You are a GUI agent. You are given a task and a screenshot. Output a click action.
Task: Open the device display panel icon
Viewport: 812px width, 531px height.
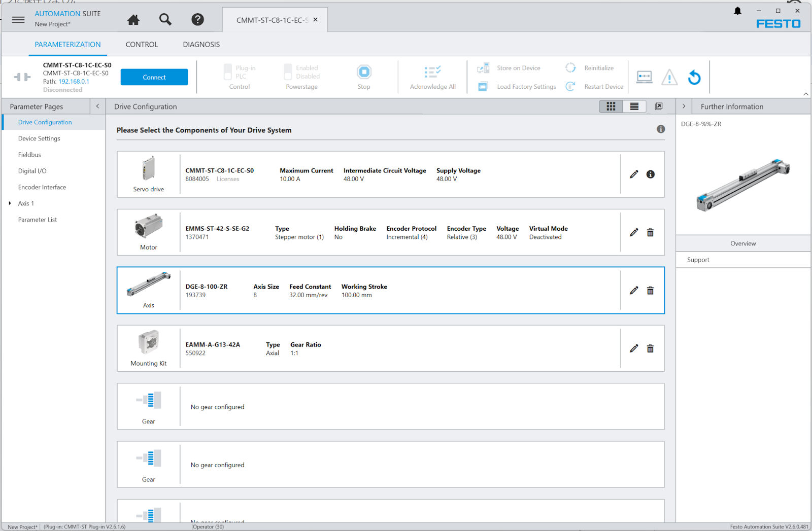click(x=645, y=77)
